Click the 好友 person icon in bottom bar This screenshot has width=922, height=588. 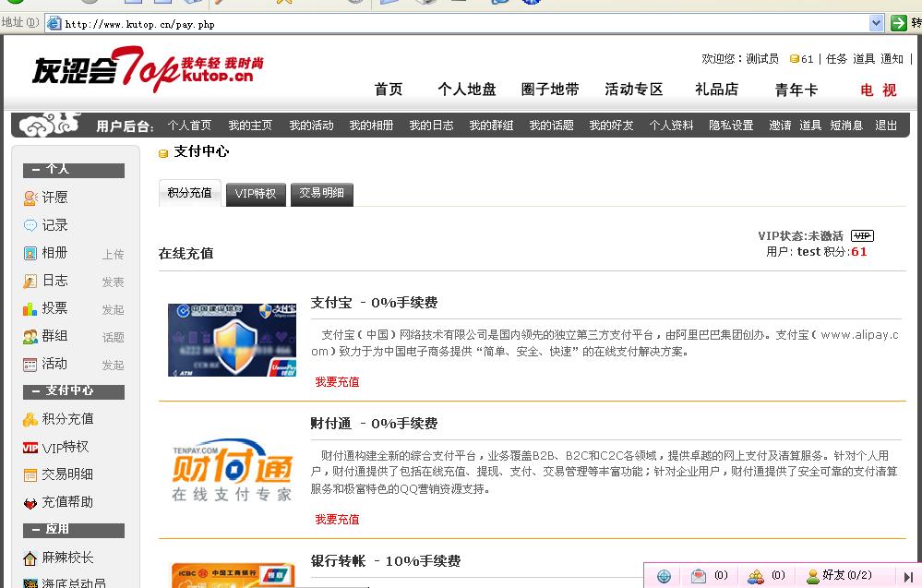812,576
